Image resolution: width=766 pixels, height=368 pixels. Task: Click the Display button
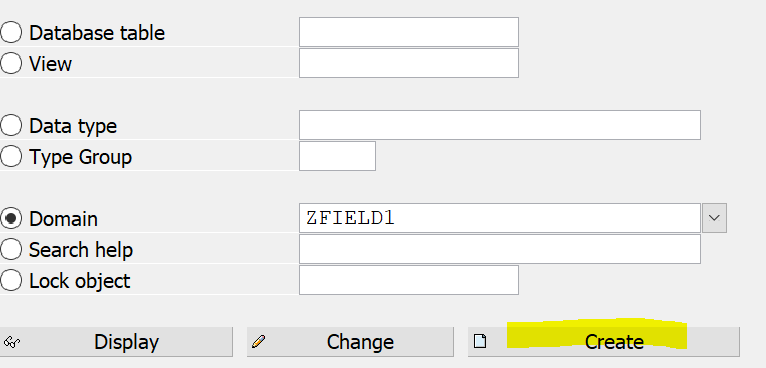point(116,342)
